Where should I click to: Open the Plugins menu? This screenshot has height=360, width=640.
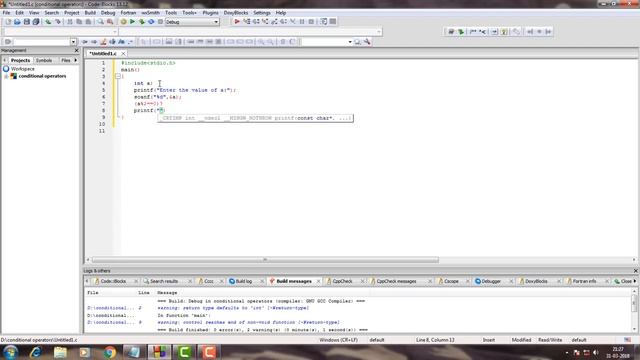210,13
